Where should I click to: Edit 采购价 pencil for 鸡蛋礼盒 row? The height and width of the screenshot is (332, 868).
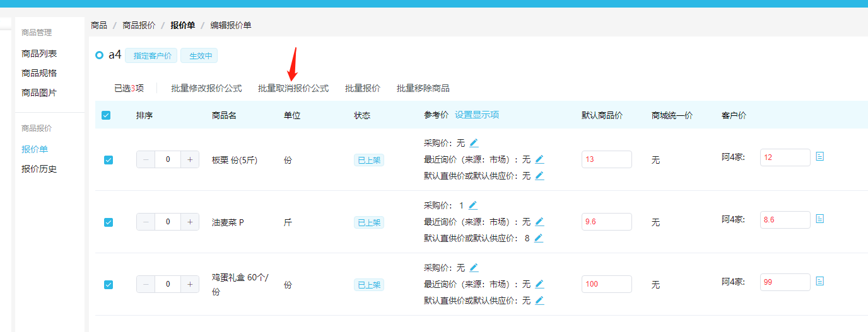(474, 268)
